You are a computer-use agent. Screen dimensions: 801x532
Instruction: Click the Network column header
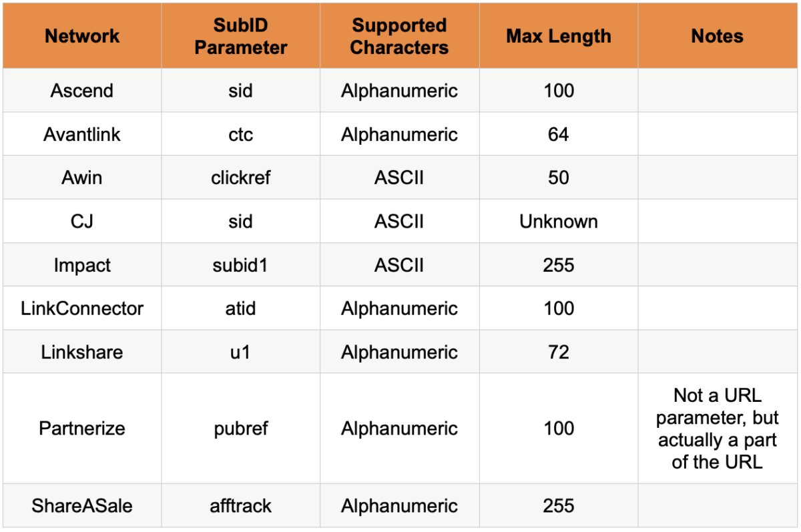tap(81, 36)
